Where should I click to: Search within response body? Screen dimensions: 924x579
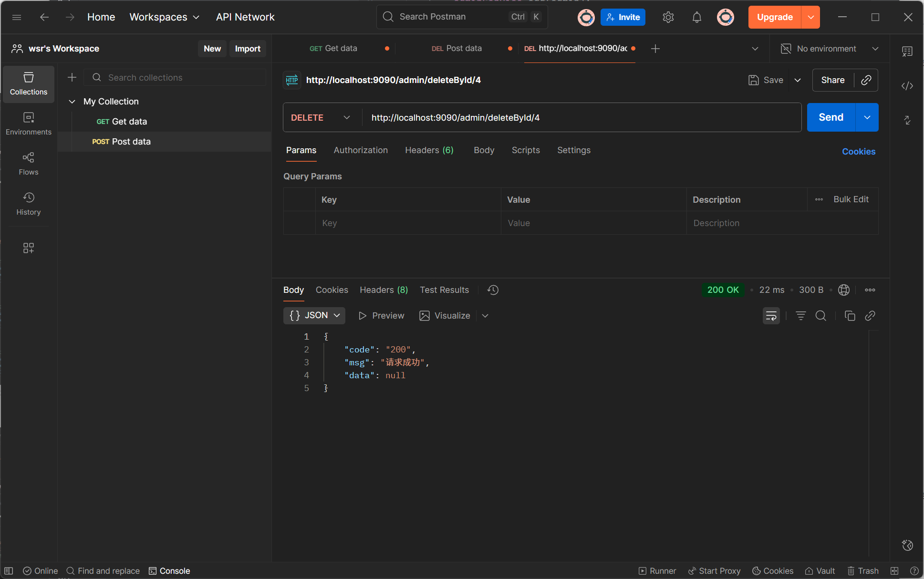(x=821, y=316)
